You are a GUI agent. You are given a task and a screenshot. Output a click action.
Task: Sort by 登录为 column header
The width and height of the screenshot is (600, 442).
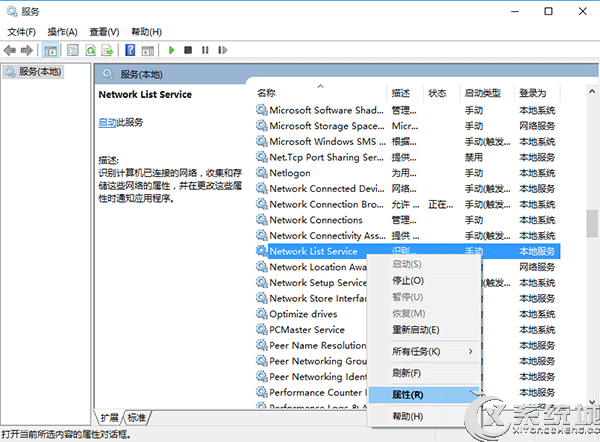(537, 93)
